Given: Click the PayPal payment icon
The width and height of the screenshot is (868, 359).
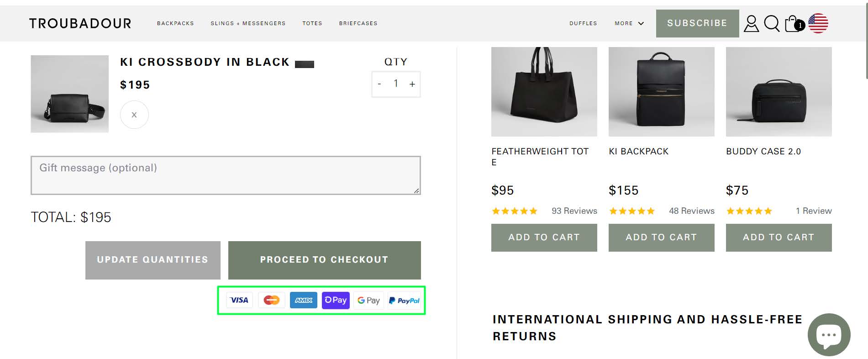Looking at the screenshot, I should point(404,301).
